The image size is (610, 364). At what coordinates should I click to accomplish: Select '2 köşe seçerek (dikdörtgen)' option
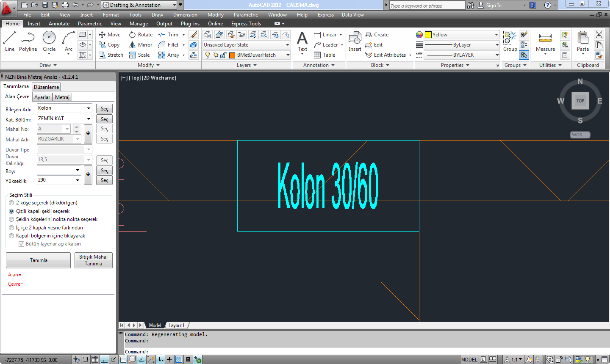click(x=11, y=203)
